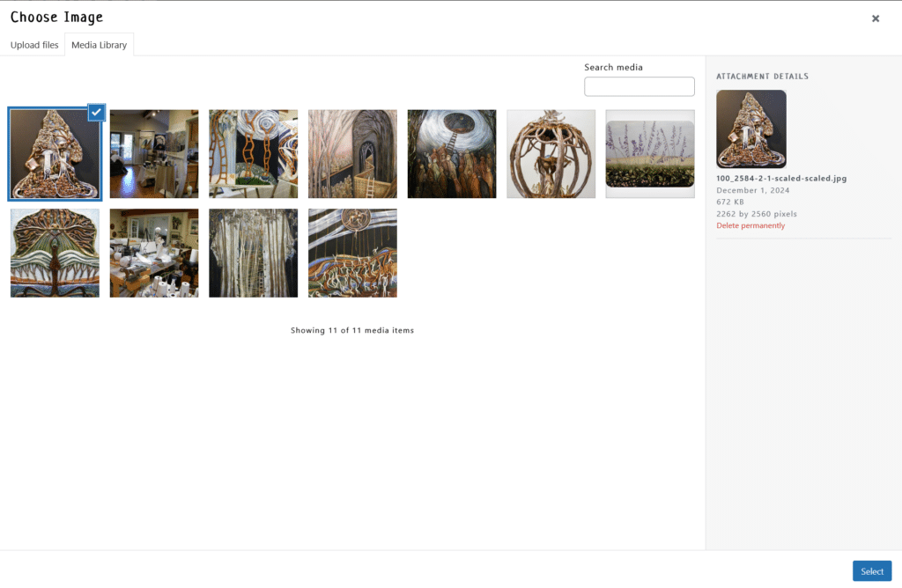This screenshot has height=588, width=902.
Task: Choose the spherical wooden cage sculpture image
Action: click(551, 154)
